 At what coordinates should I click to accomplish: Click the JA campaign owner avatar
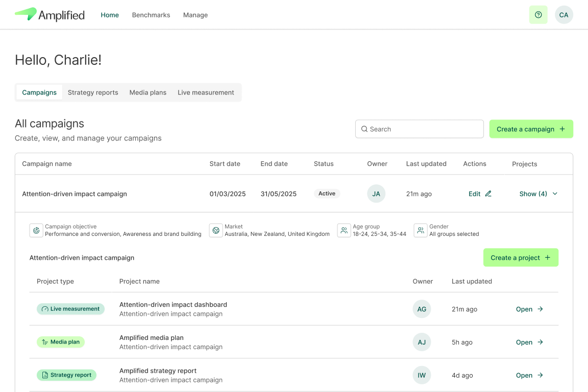(x=376, y=194)
